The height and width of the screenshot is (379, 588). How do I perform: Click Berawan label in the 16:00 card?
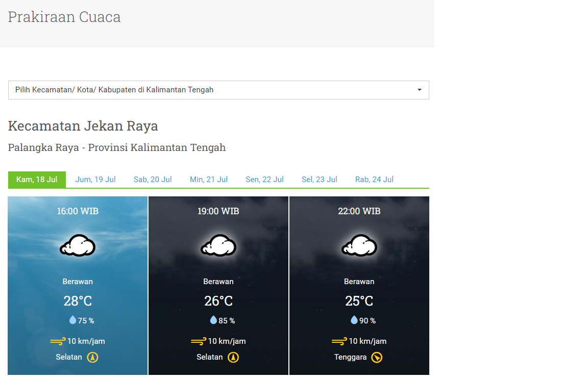click(x=78, y=282)
